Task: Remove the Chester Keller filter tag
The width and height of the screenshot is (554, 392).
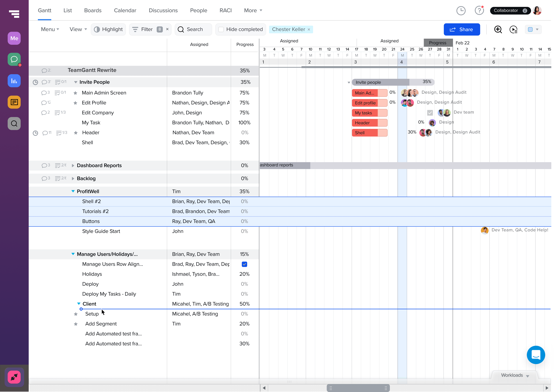Action: tap(309, 29)
